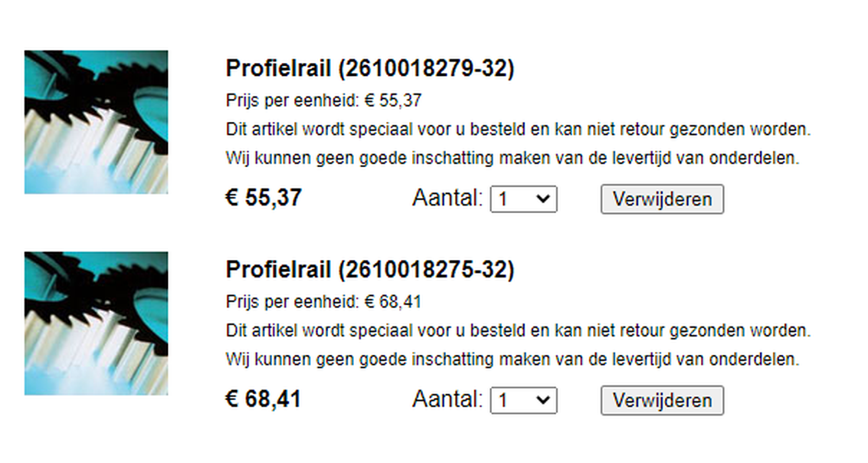Click the Profielrail (2610018275-32) title
The image size is (868, 463).
point(370,271)
